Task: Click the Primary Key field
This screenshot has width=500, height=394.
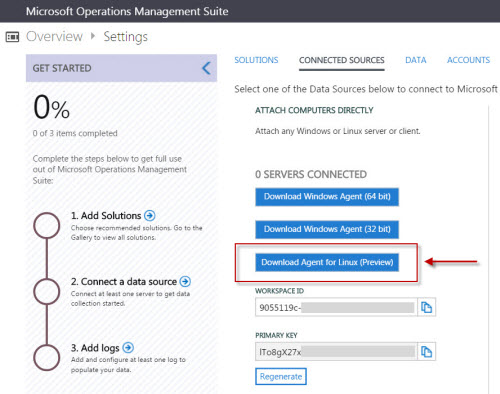Action: click(336, 351)
